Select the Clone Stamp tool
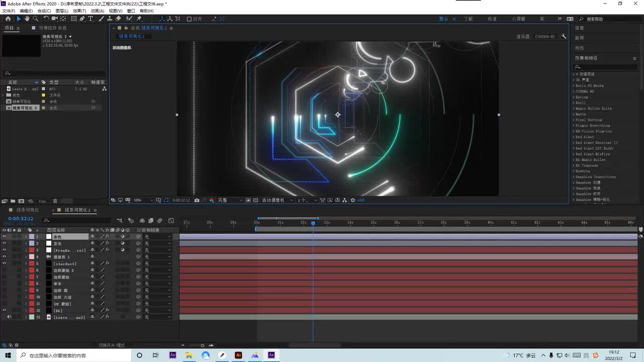Image resolution: width=644 pixels, height=362 pixels. tap(110, 19)
